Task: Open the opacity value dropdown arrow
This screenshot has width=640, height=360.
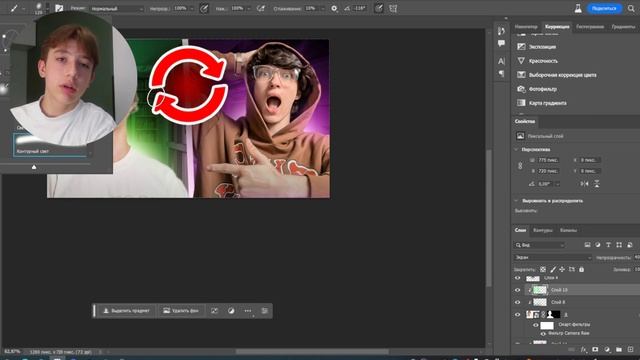Action: point(191,9)
